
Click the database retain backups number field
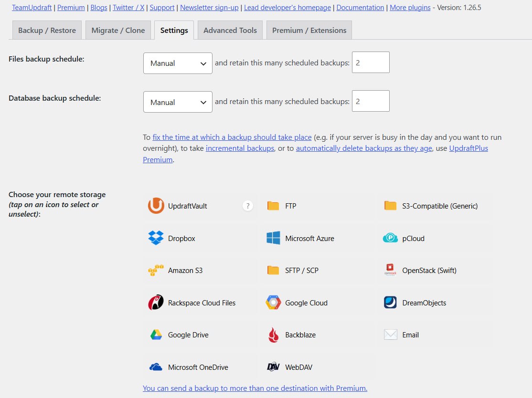tap(371, 101)
